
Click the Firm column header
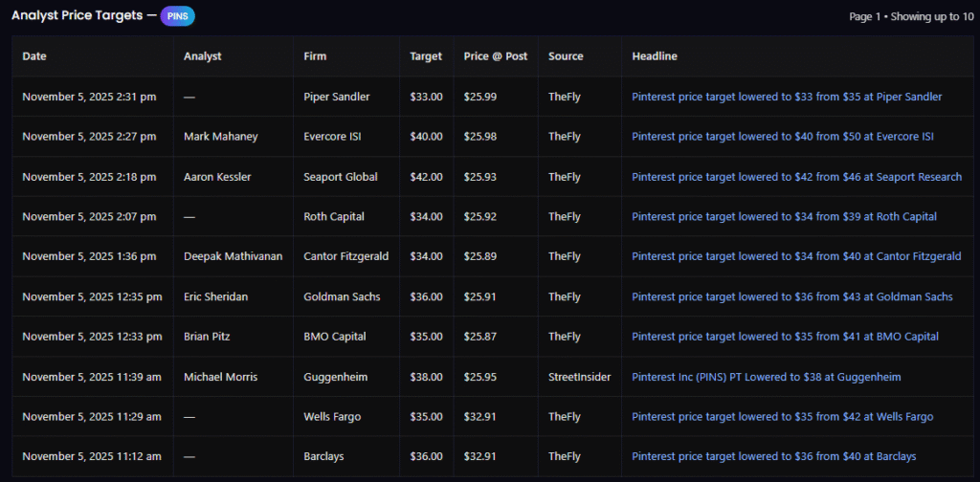tap(315, 56)
